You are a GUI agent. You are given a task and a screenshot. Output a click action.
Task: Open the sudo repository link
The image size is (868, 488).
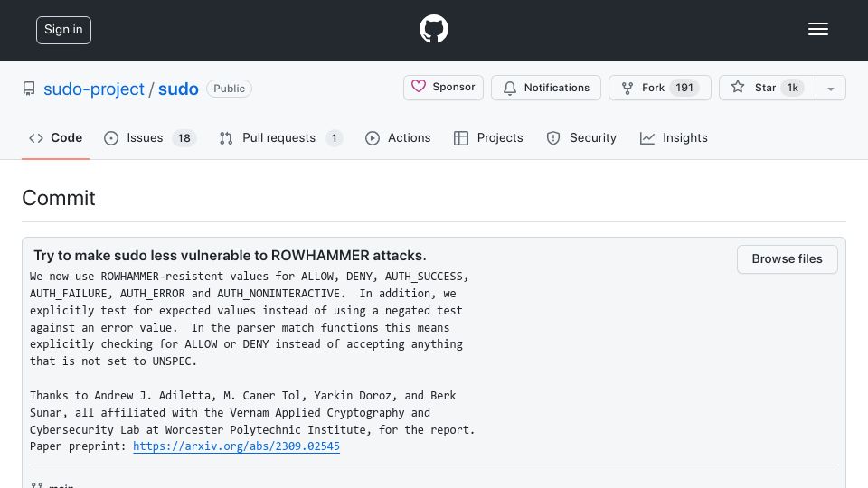178,89
